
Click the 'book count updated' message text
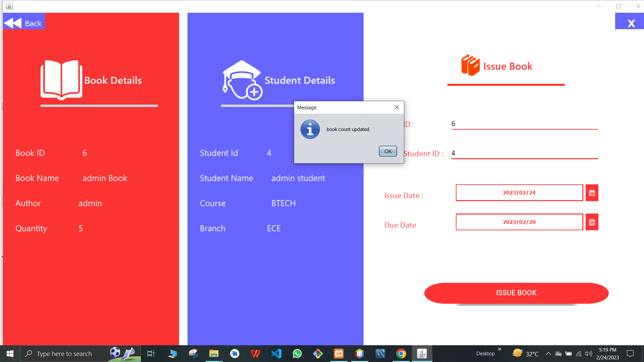coord(348,129)
